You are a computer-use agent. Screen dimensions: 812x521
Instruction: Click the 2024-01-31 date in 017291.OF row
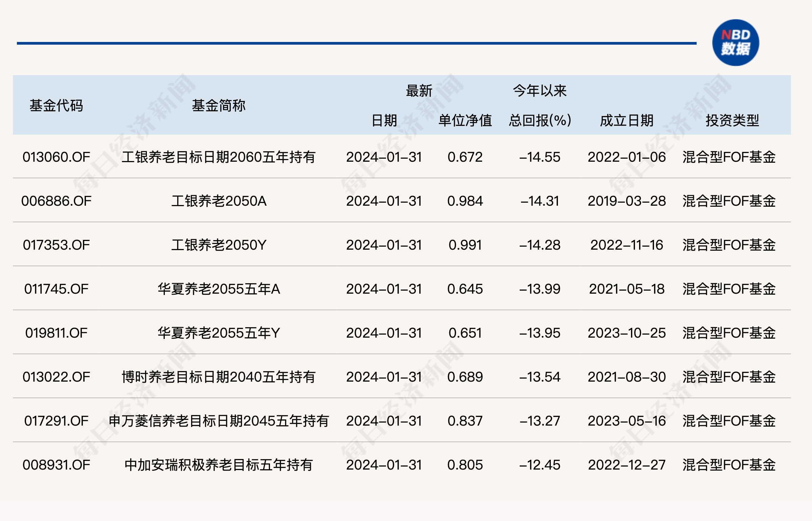coord(384,421)
